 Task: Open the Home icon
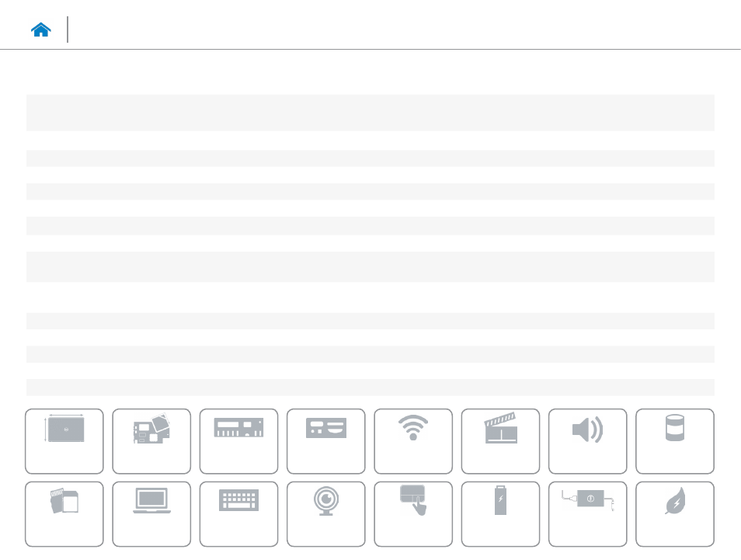tap(40, 30)
